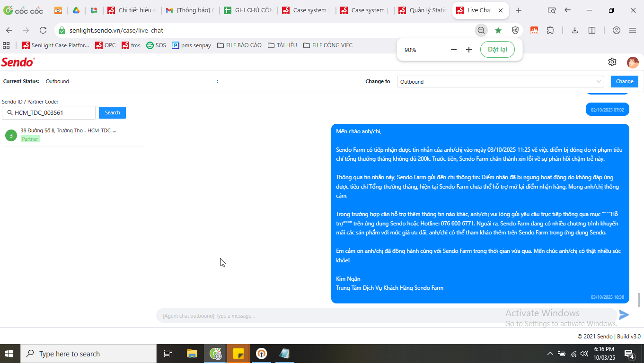Image resolution: width=644 pixels, height=363 pixels.
Task: Expand the TÀI LIỆU bookmark folder
Action: coord(282,45)
